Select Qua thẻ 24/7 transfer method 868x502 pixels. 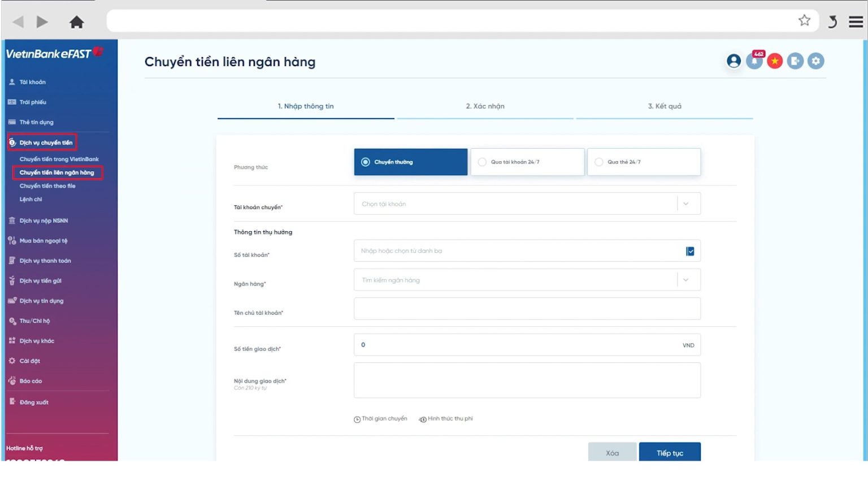[x=644, y=162]
